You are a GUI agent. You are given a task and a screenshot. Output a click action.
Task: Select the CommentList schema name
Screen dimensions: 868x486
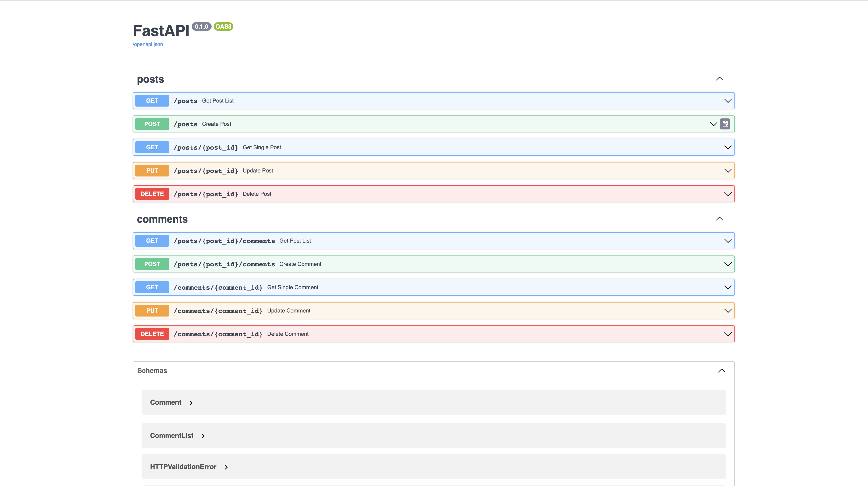(172, 436)
